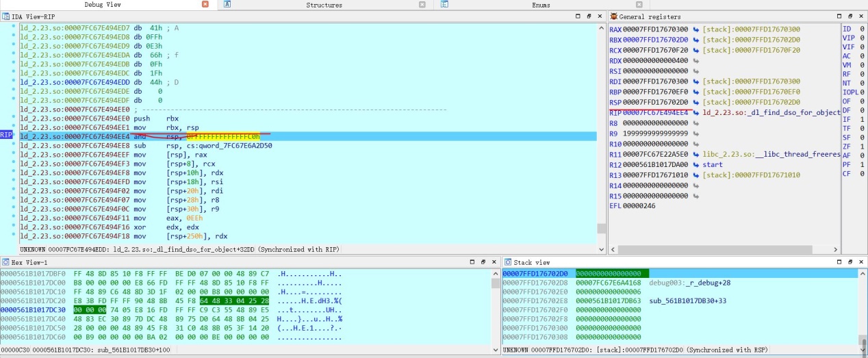Float the General registers panel

pyautogui.click(x=851, y=16)
